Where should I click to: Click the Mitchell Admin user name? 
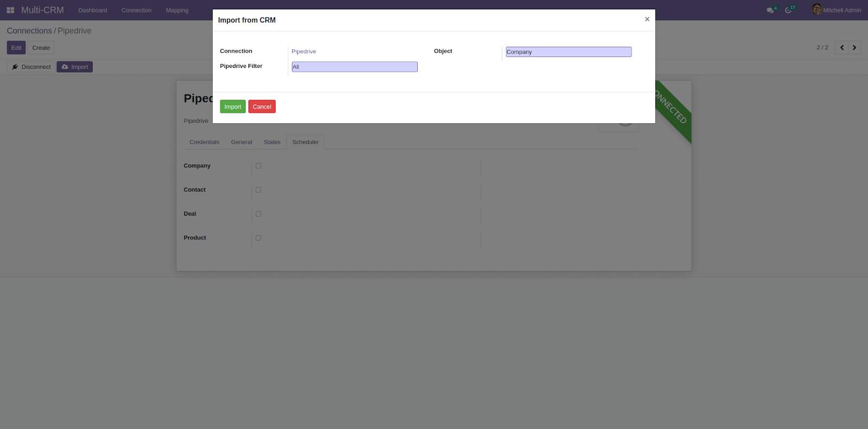[x=842, y=10]
